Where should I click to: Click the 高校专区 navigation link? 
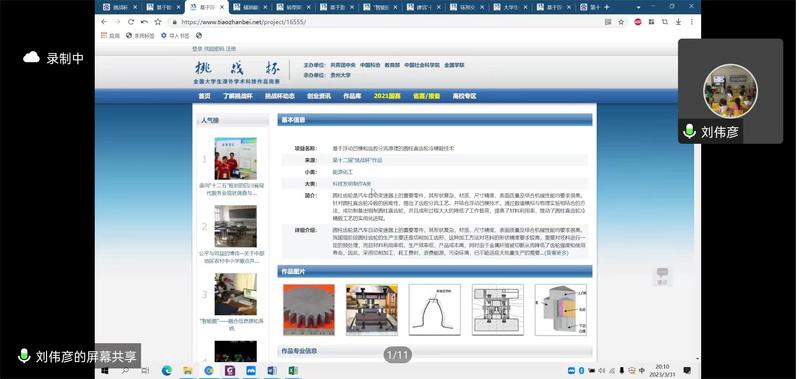[x=464, y=96]
